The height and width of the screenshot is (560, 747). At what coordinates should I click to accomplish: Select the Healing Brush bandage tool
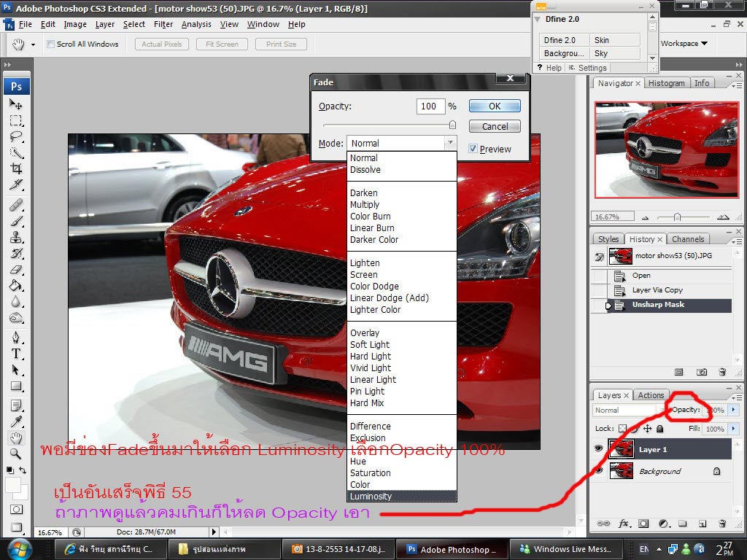click(16, 205)
